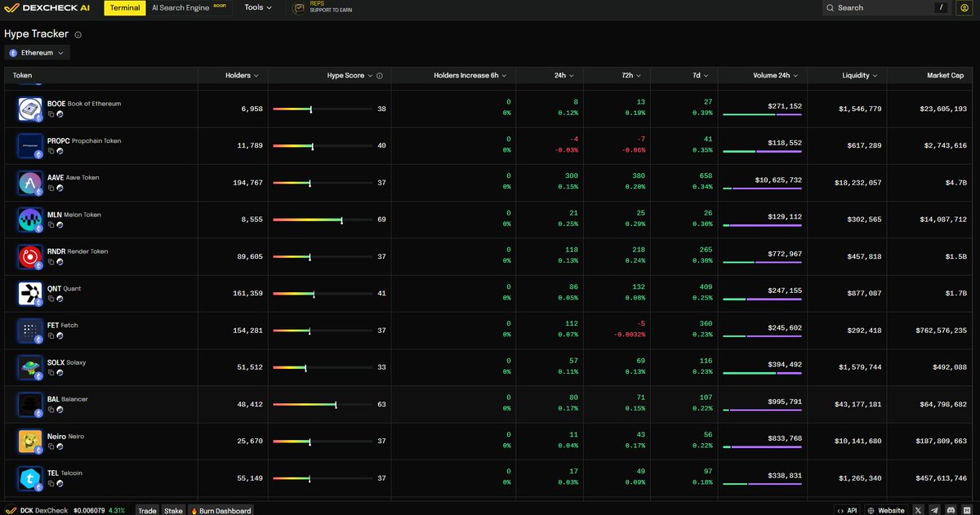Click the DCK DexCheck price ticker

[67, 510]
